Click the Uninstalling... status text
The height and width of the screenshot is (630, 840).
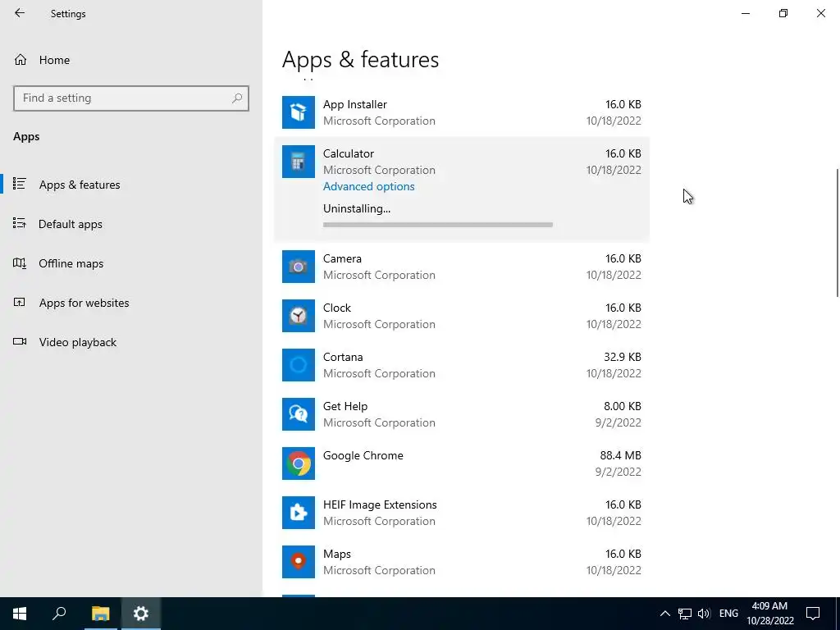(x=357, y=209)
